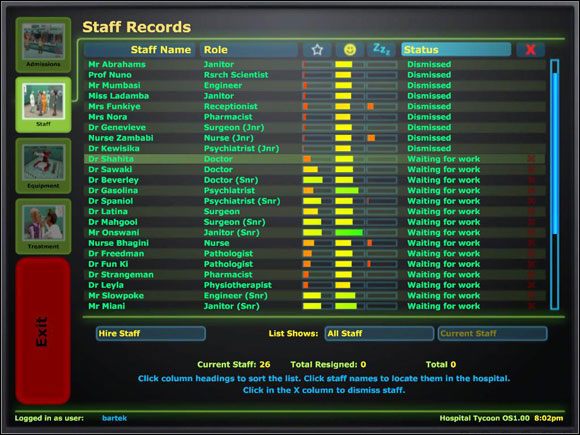
Task: Dismiss Dr Leyla with red X
Action: 531,285
